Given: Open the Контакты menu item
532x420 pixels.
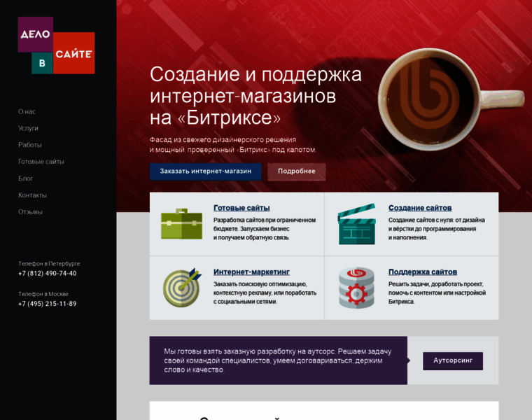Looking at the screenshot, I should tap(32, 195).
